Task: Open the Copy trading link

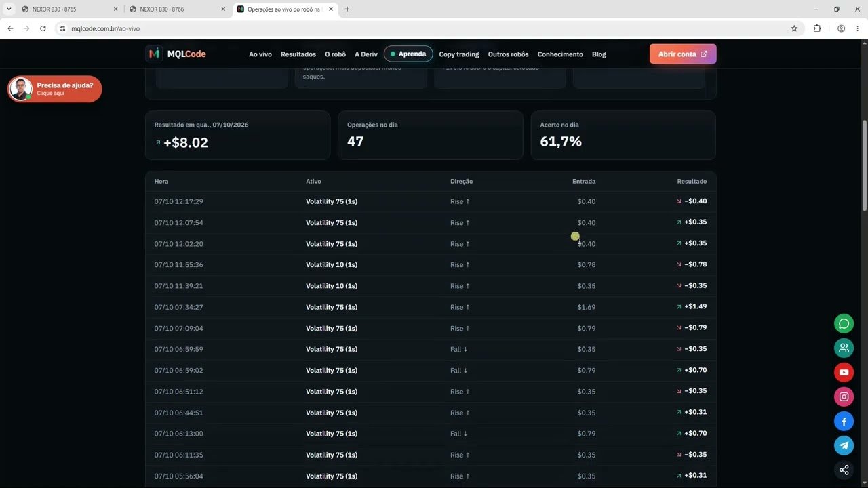Action: point(459,54)
